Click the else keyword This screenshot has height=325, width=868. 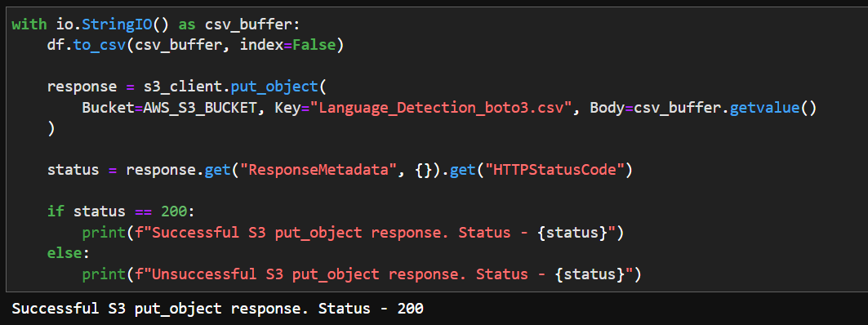tap(65, 253)
